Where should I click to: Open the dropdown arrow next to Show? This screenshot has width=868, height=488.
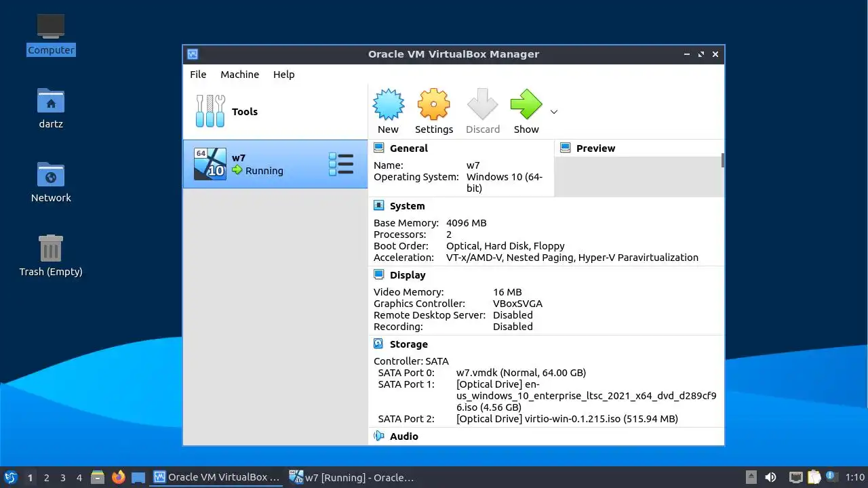point(554,112)
